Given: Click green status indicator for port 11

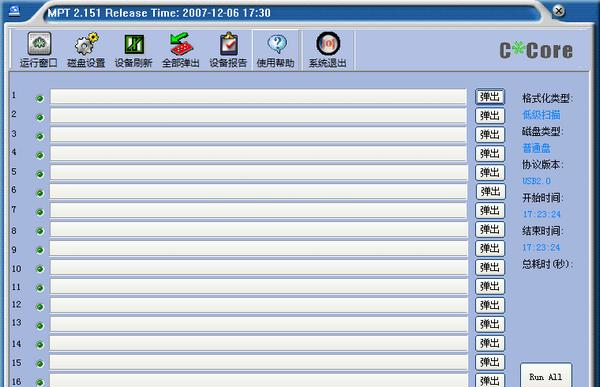Looking at the screenshot, I should pos(40,288).
